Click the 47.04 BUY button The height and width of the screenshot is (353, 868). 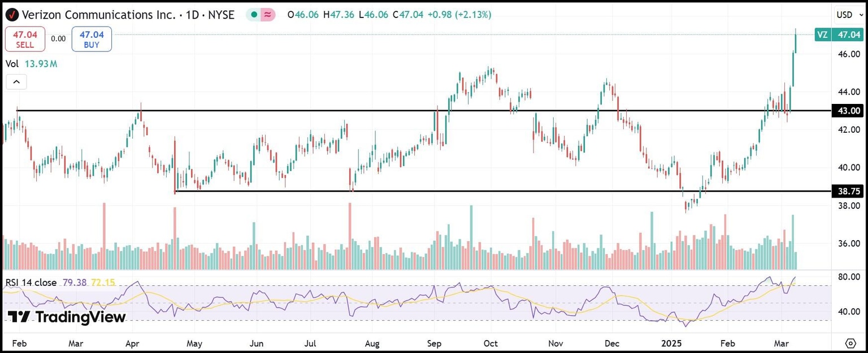coord(92,39)
